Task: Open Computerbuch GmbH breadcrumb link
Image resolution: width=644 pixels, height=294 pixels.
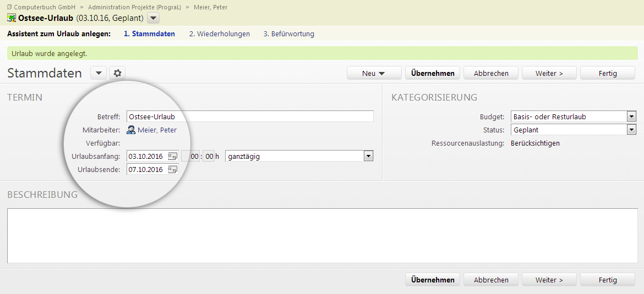Action: pyautogui.click(x=45, y=7)
